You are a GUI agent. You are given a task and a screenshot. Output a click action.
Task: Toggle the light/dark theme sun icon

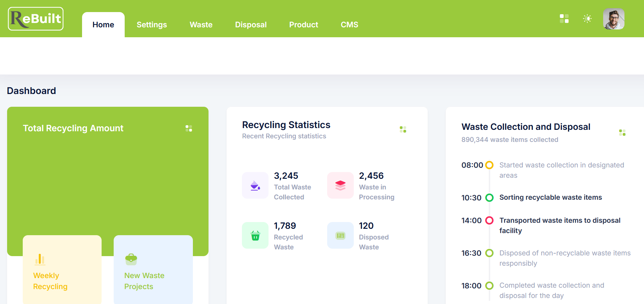click(587, 18)
